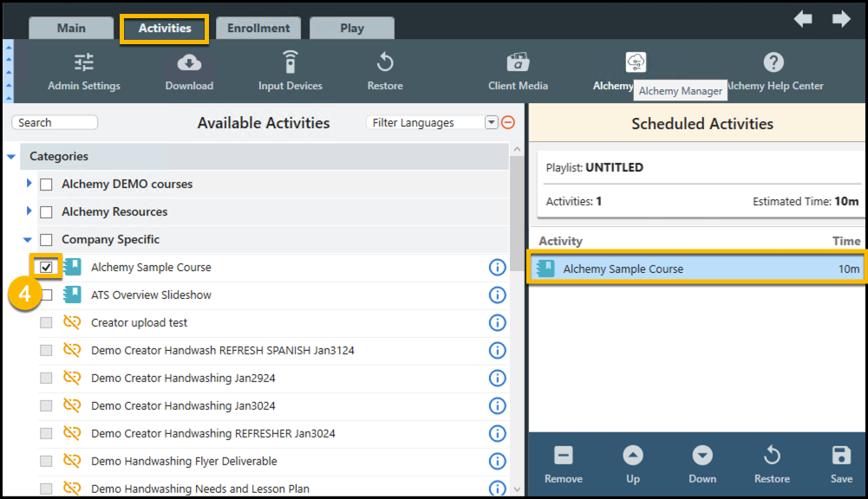Image resolution: width=868 pixels, height=499 pixels.
Task: Go forward with the right arrow
Action: point(841,19)
